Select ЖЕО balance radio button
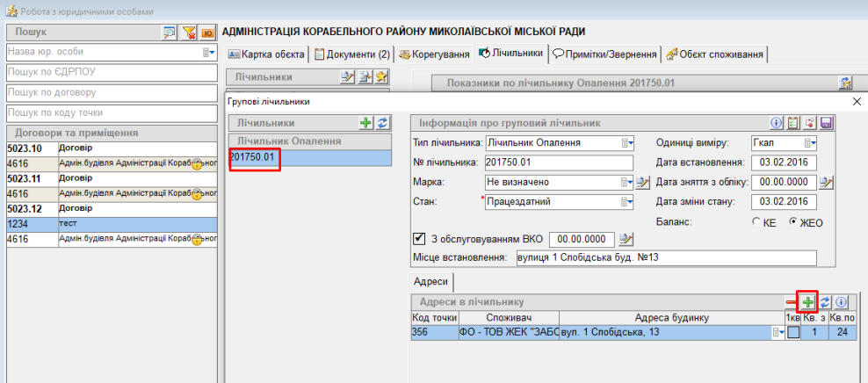This screenshot has width=868, height=383. click(x=793, y=222)
